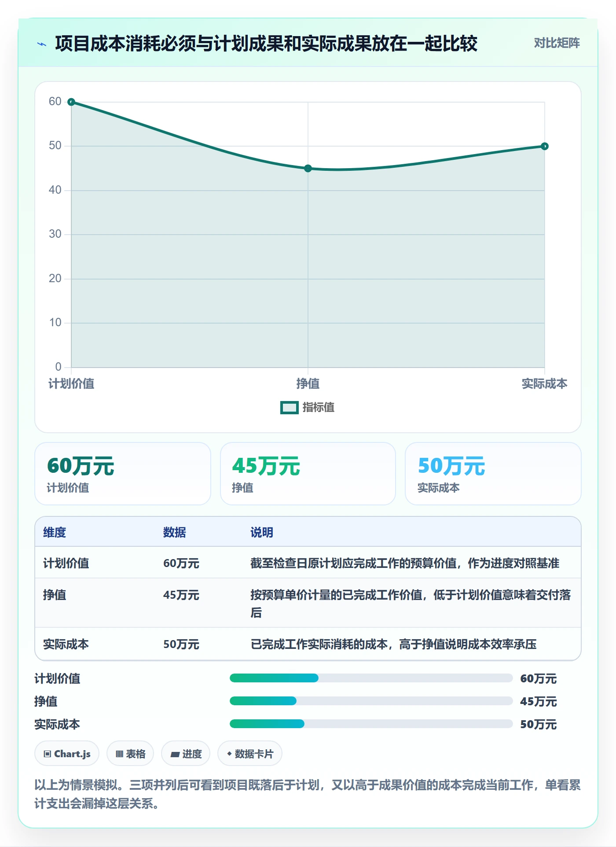Click the 60万元 cell in the table
This screenshot has height=847, width=616.
coord(181,563)
